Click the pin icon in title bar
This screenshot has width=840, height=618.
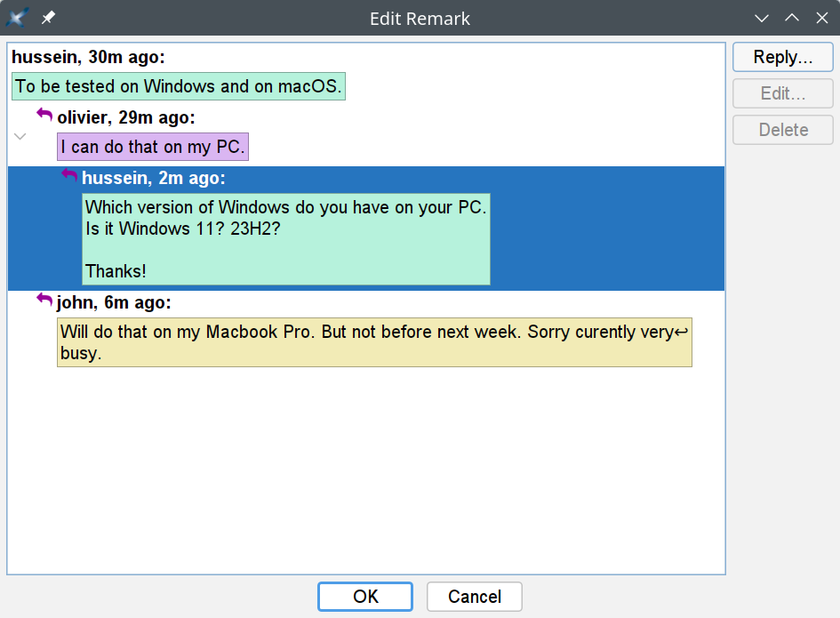pyautogui.click(x=48, y=18)
